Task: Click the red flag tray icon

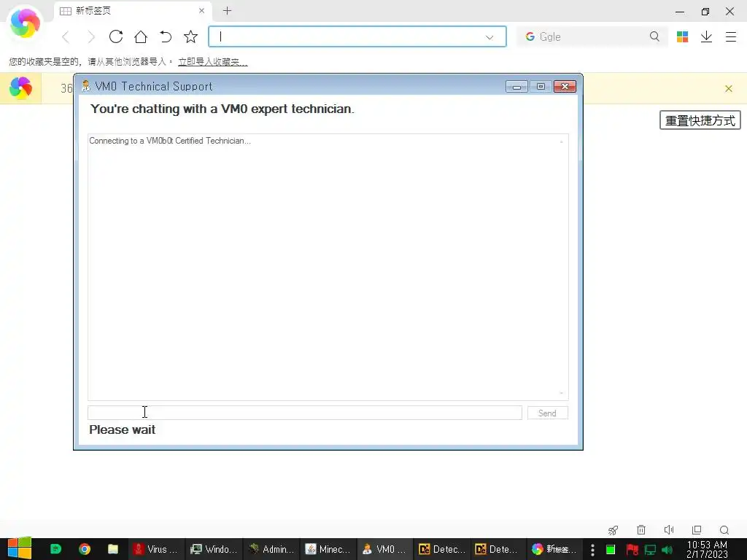Action: click(632, 550)
